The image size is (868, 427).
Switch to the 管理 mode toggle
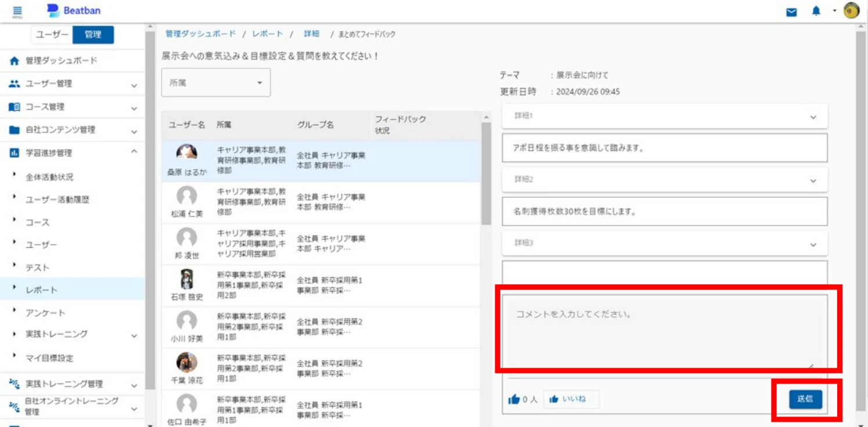pos(93,35)
